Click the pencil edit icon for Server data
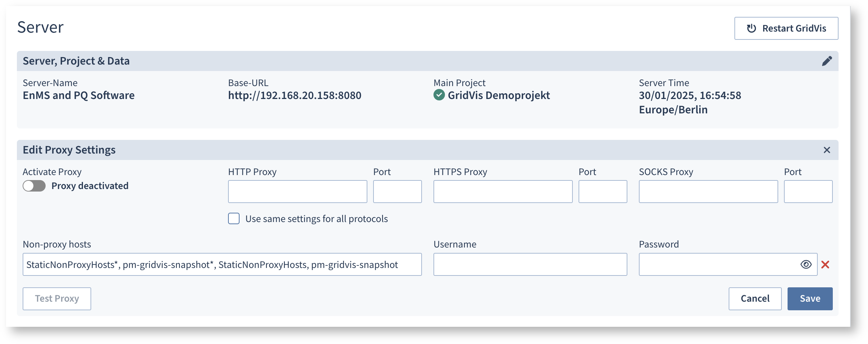The image size is (868, 344). coord(827,61)
